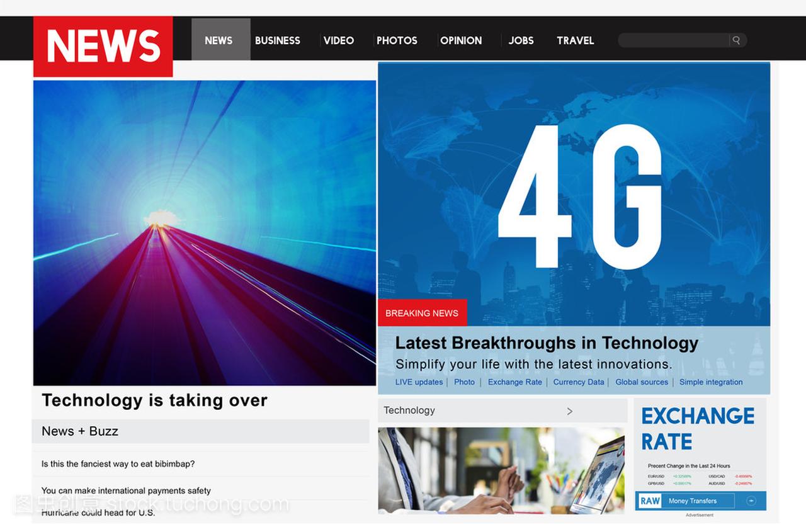Click the light tunnel feature image

pos(205,233)
